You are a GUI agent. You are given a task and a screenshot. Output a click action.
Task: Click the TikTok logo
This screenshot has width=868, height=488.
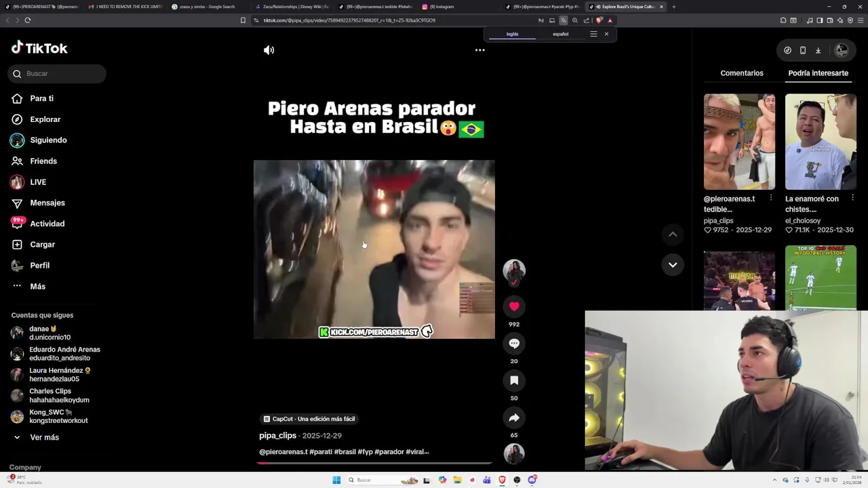pos(39,48)
